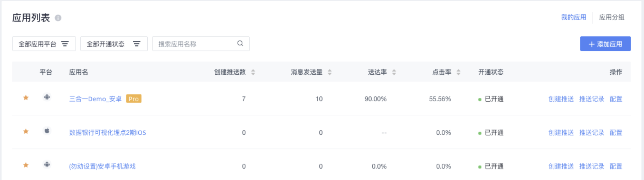Click the Android icon for (勿动设置)安卓手机游戏
Viewport: 644px width, 180px height.
(47, 165)
